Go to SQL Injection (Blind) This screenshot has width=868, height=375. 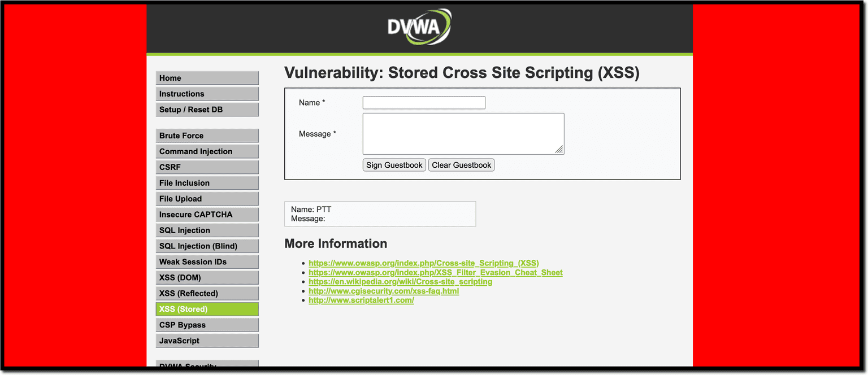click(207, 246)
